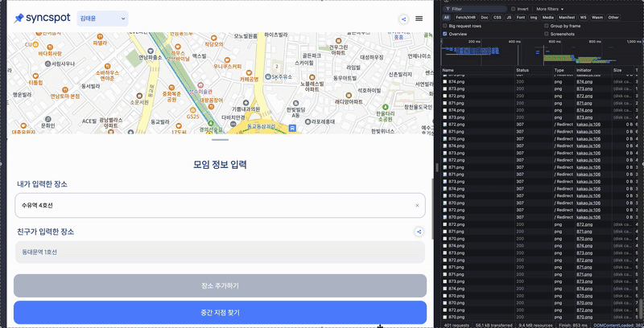Image resolution: width=644 pixels, height=328 pixels.
Task: Open the hamburger menu in the header
Action: click(419, 18)
